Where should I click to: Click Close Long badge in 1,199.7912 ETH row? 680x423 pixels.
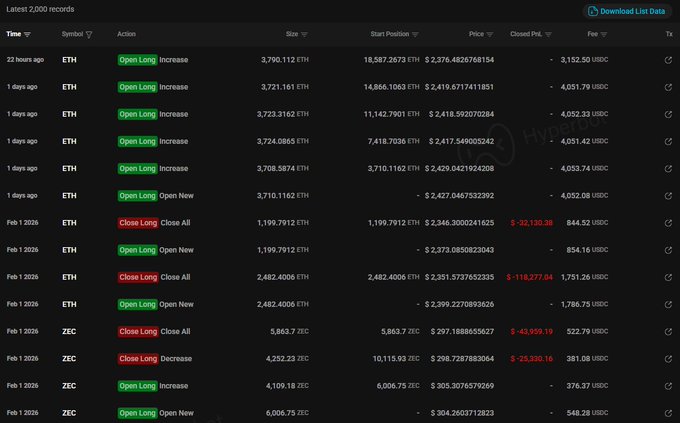(138, 223)
